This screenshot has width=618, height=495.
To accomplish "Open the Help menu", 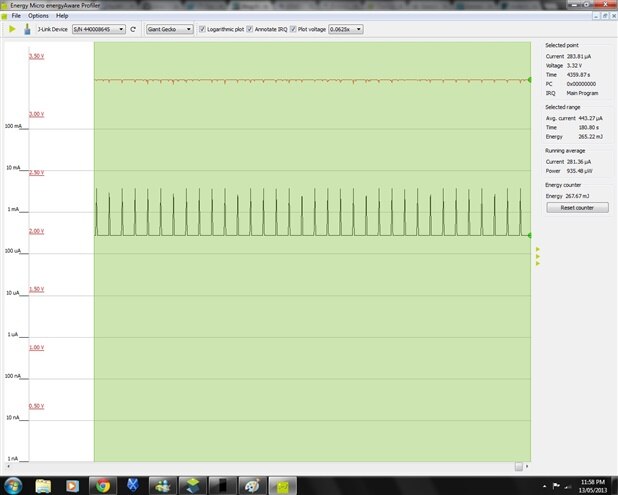I will click(x=62, y=16).
